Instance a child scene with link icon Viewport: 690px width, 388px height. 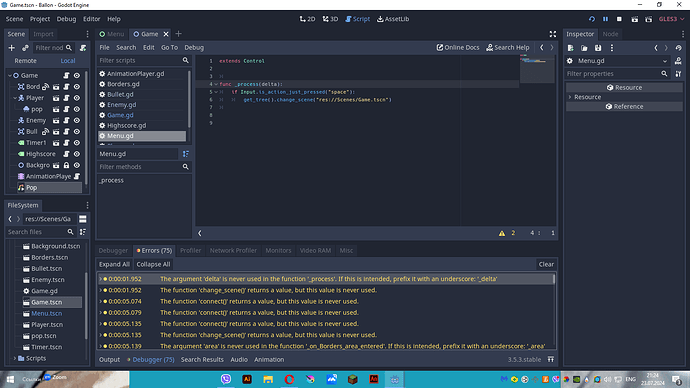point(25,48)
